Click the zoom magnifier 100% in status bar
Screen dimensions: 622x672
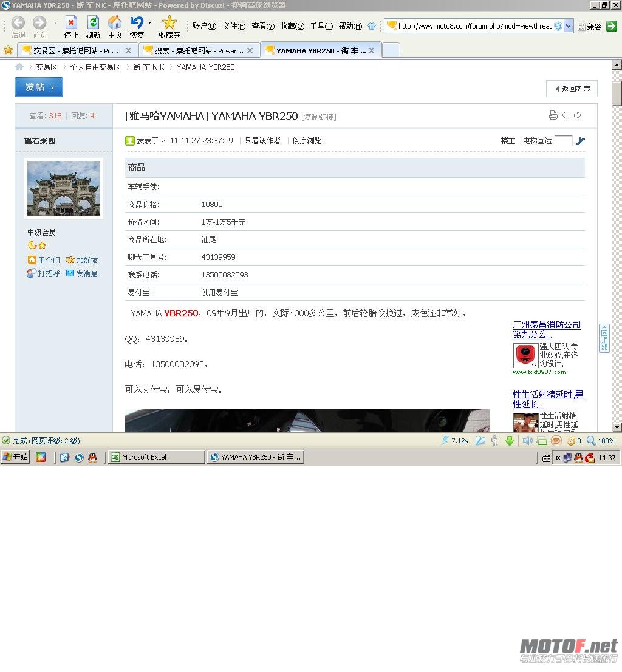click(x=601, y=441)
